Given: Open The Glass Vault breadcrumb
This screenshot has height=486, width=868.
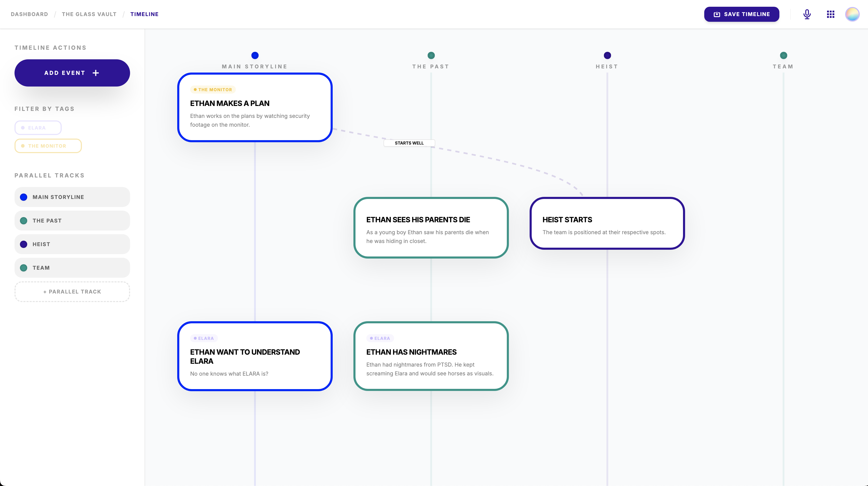Looking at the screenshot, I should 89,14.
